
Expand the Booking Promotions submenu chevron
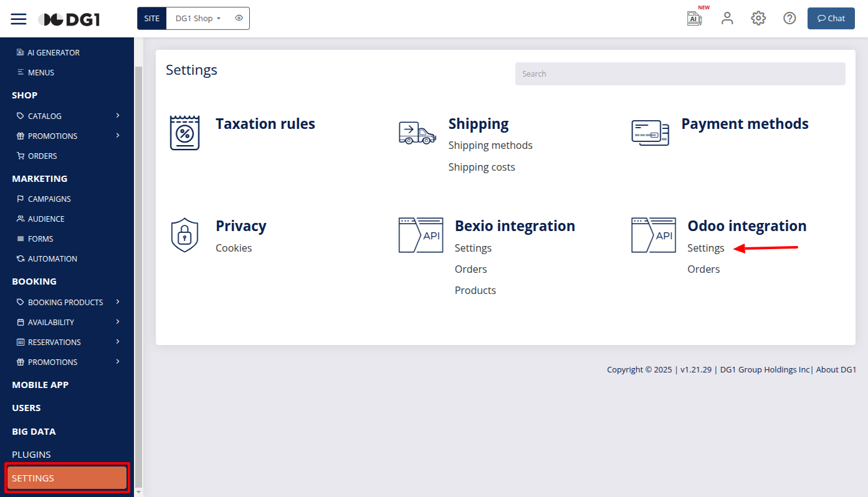[118, 361]
